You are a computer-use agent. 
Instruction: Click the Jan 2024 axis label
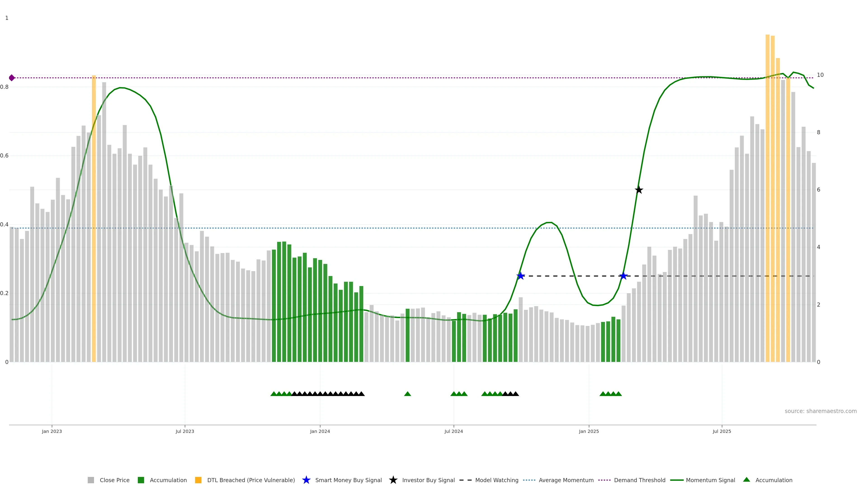320,431
